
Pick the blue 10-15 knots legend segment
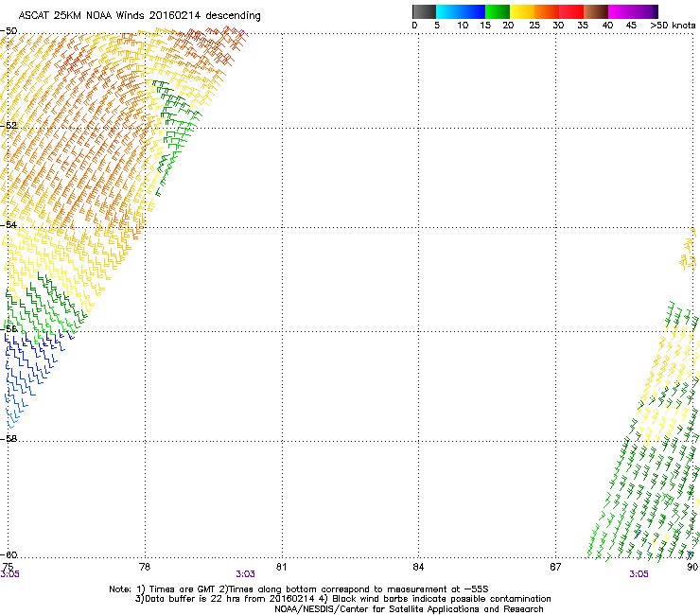(x=473, y=11)
